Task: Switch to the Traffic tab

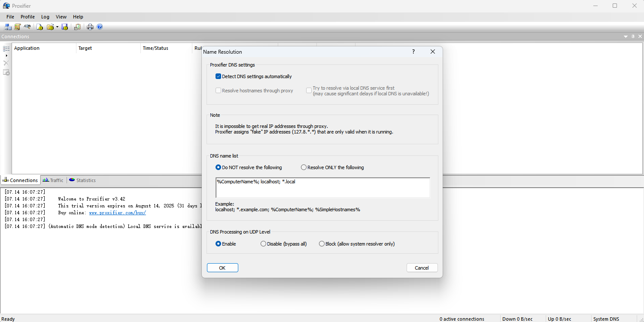Action: click(x=53, y=180)
